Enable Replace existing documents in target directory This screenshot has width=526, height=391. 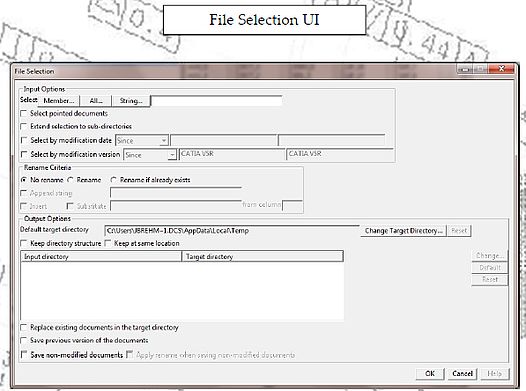(x=24, y=327)
